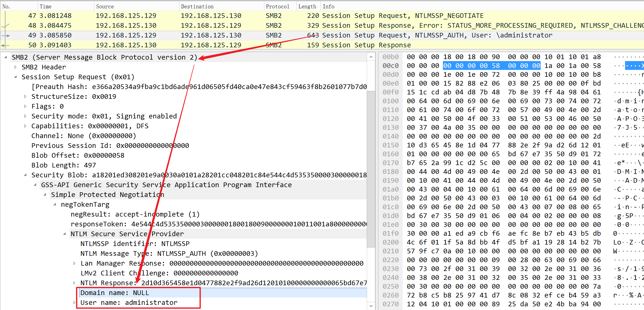Sort packets by Info column

(x=482, y=6)
